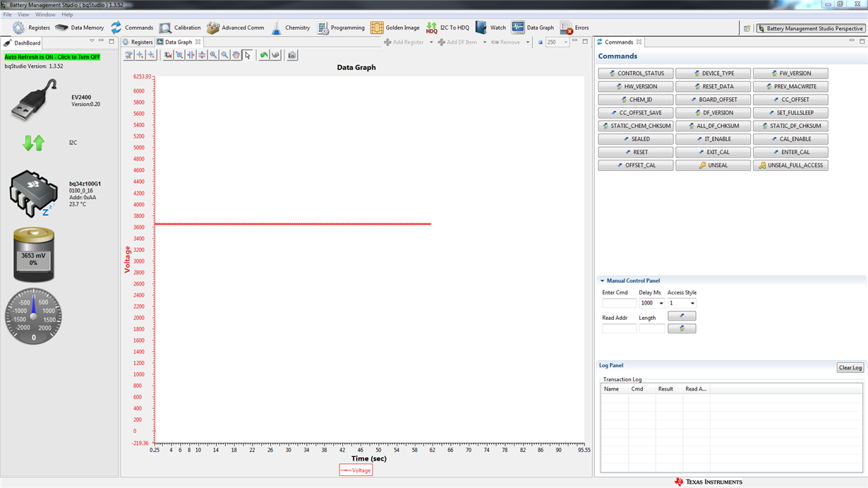The width and height of the screenshot is (868, 488).
Task: Click the RESET command button
Action: 636,152
